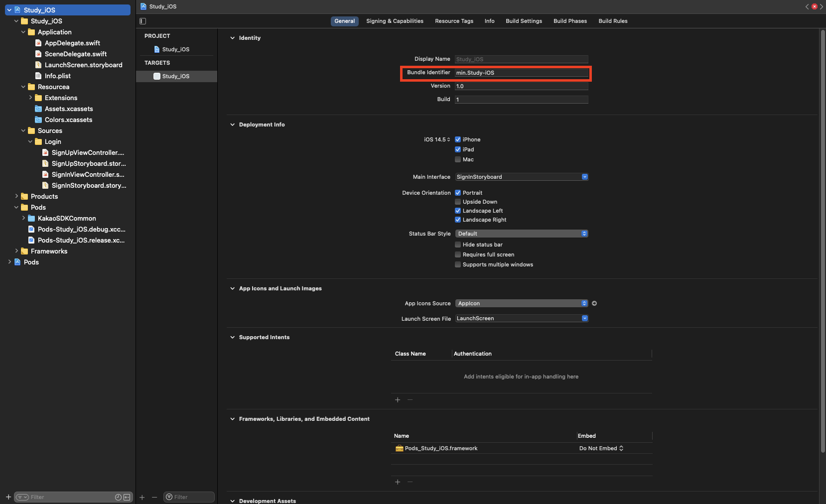Viewport: 826px width, 504px height.
Task: Add file with navigator plus button
Action: coord(8,497)
